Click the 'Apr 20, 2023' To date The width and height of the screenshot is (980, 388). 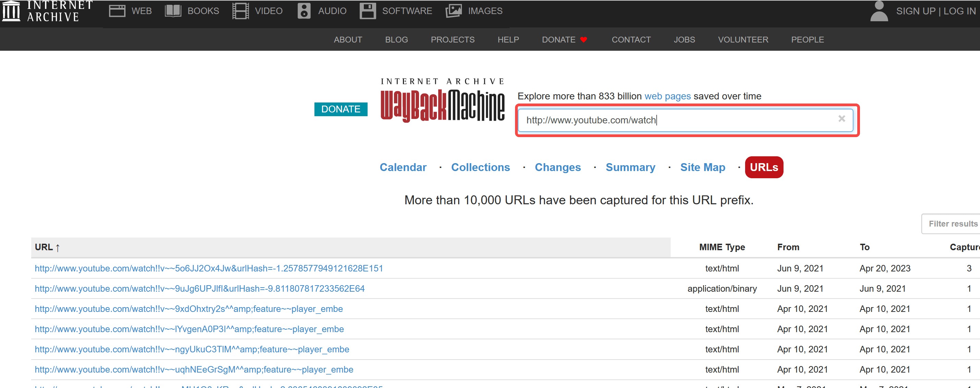(x=885, y=268)
